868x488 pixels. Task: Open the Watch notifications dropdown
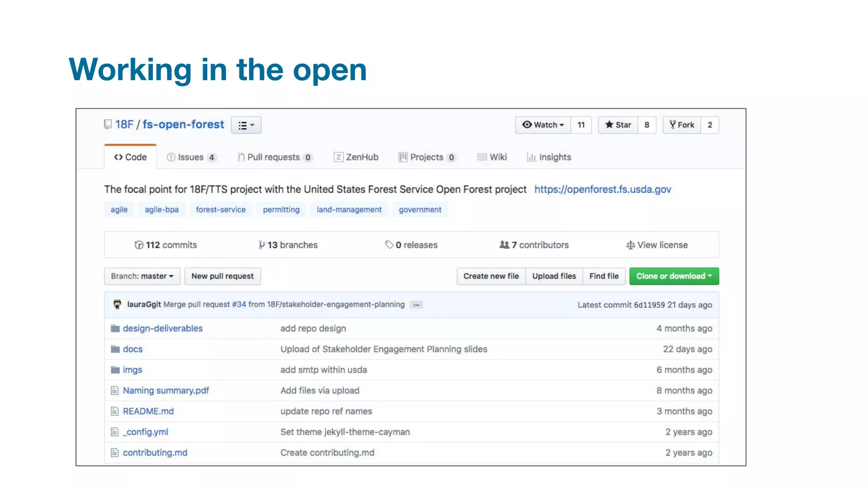(543, 125)
